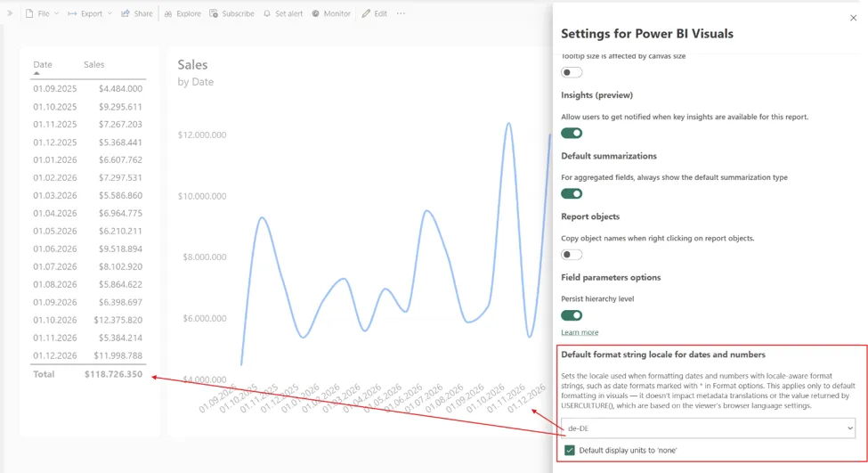Click the Total $118.726.350 value
The width and height of the screenshot is (868, 473).
click(113, 374)
